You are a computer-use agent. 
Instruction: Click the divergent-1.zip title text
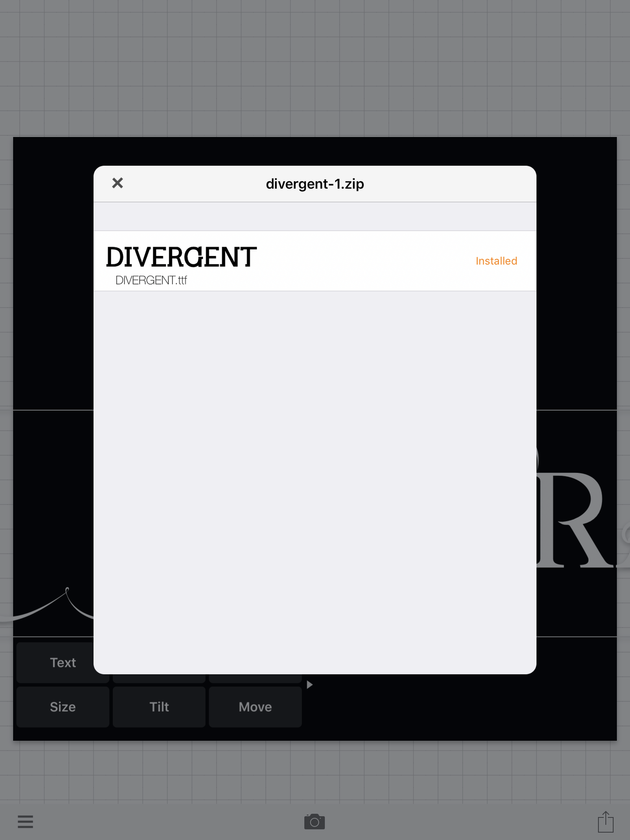pyautogui.click(x=315, y=184)
